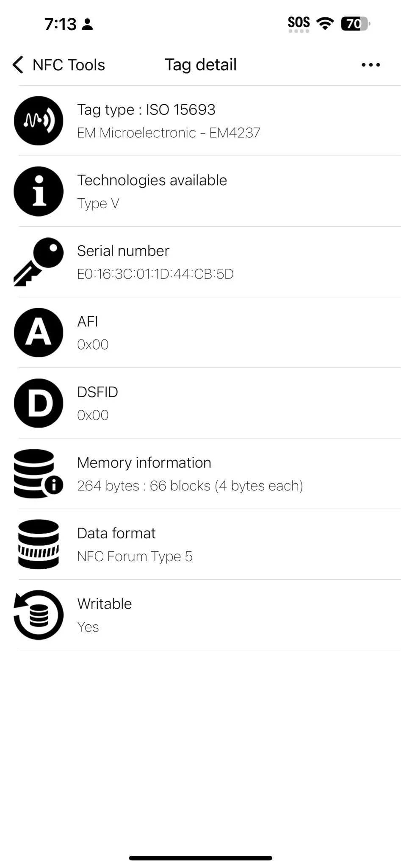Tap the Writable Yes value

pos(88,627)
